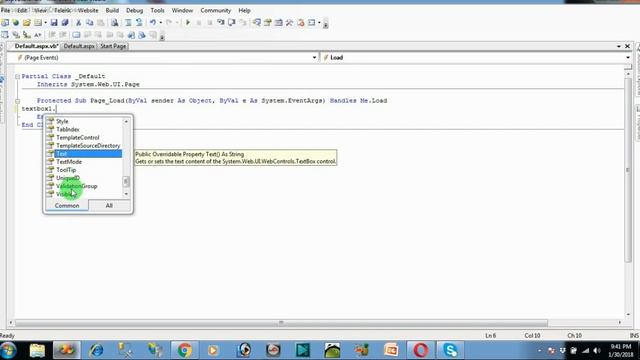
Task: Select highlighted Text property in IntelliSense
Action: [84, 154]
